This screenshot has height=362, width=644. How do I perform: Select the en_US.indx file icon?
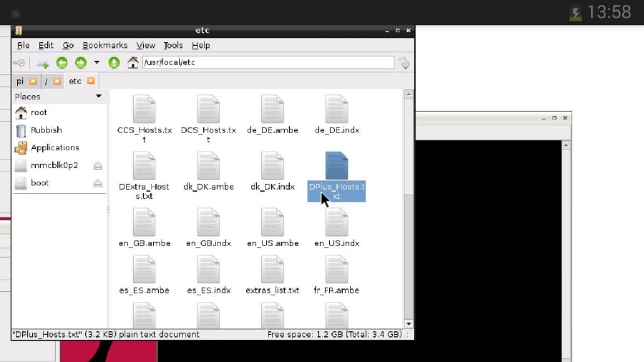tap(336, 222)
